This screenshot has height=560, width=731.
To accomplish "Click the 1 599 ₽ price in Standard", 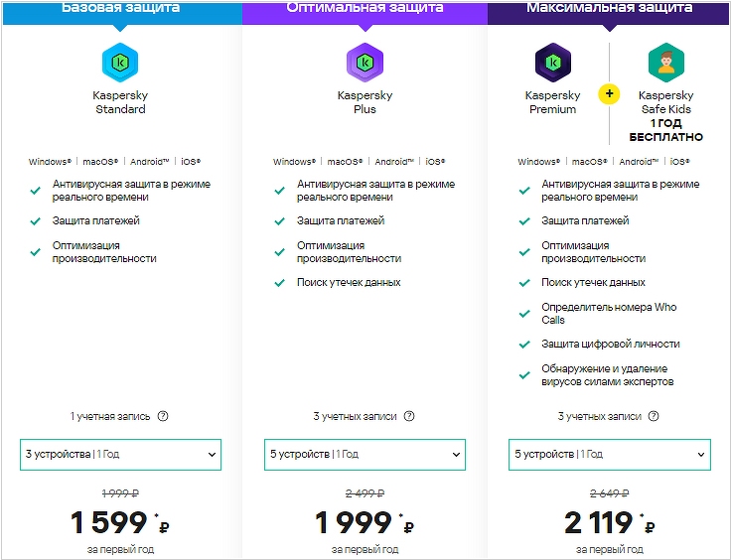I will pos(120,522).
